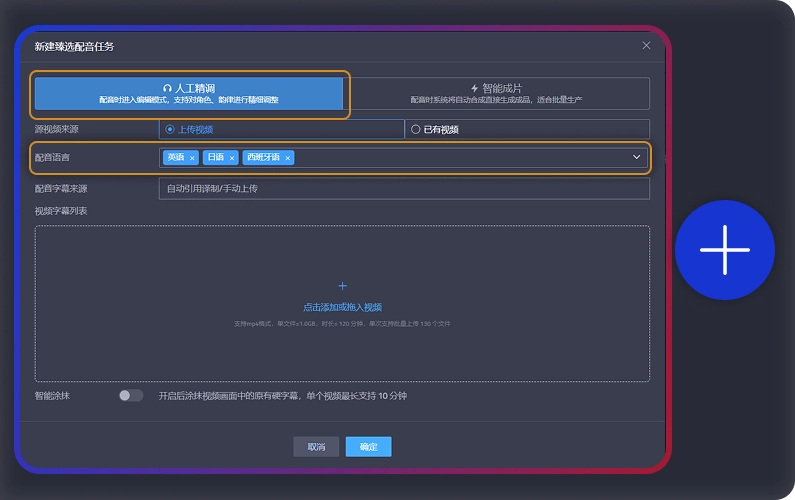Click the 取消 button
The width and height of the screenshot is (795, 500).
pos(316,447)
